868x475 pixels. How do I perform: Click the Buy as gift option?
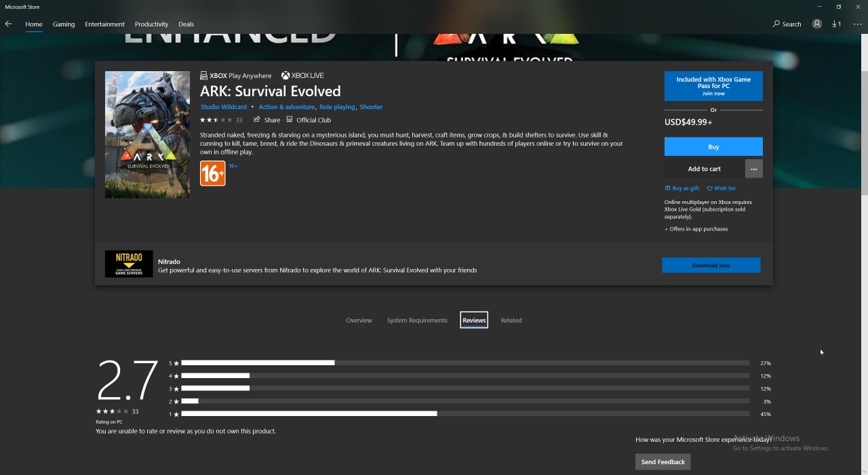point(682,188)
